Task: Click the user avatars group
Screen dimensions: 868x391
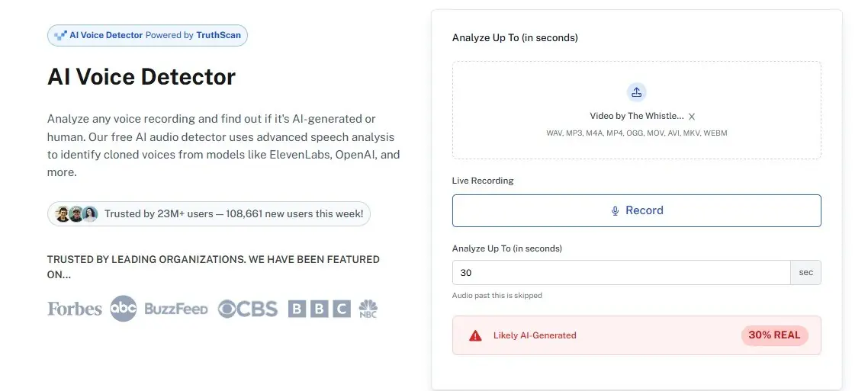Action: click(76, 214)
